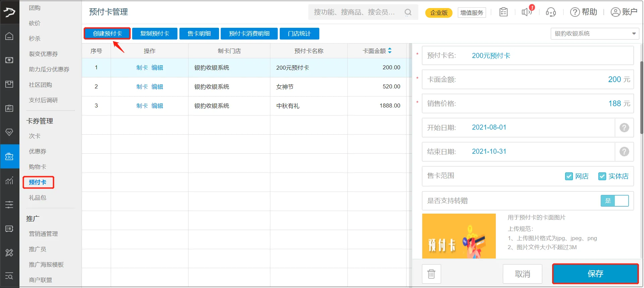Click the trash delete icon
The image size is (644, 288).
431,274
